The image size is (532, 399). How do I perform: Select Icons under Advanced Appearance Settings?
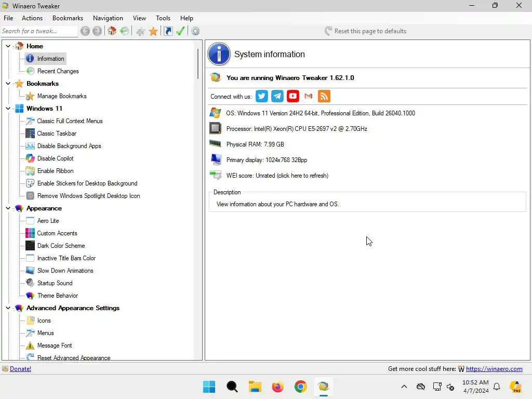44,321
